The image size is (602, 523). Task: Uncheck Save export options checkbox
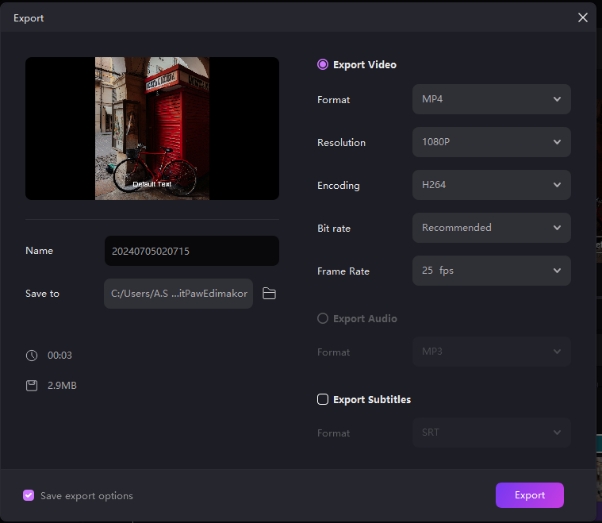coord(28,495)
